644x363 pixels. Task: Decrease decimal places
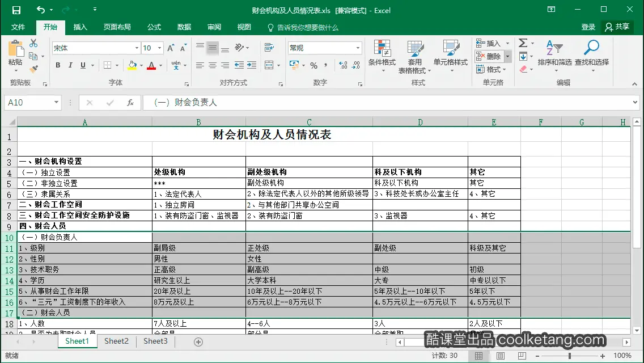tap(355, 65)
